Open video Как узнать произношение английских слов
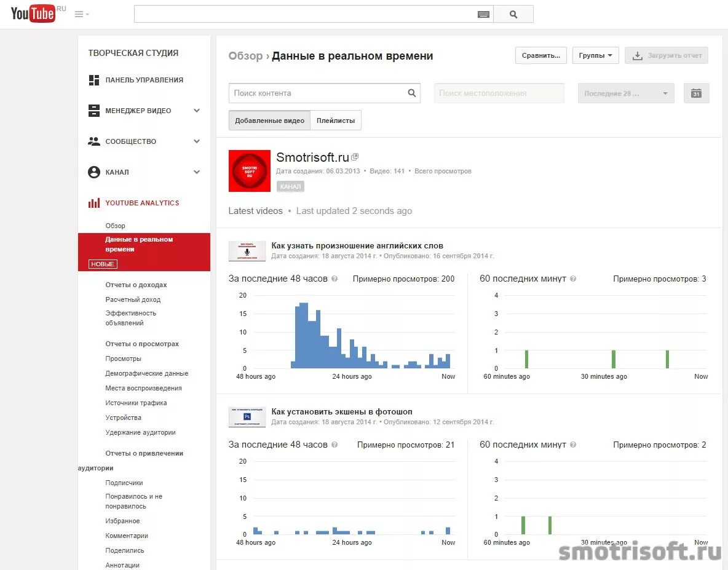 [357, 245]
